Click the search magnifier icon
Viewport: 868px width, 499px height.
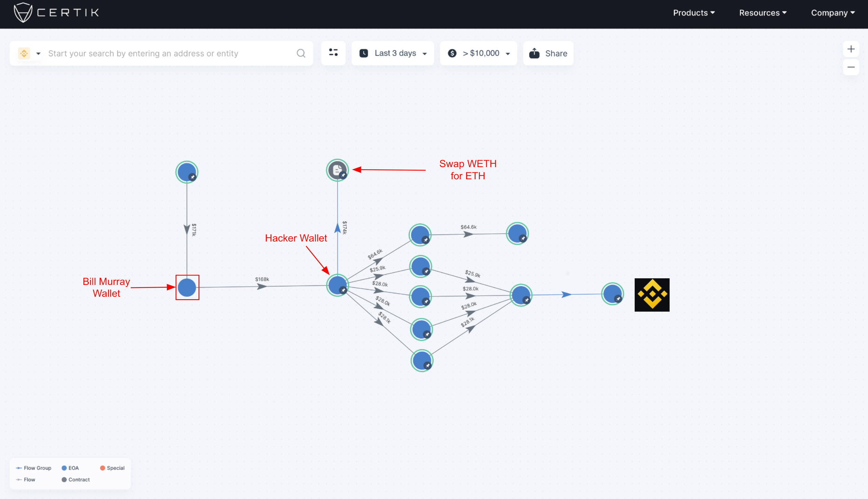301,53
